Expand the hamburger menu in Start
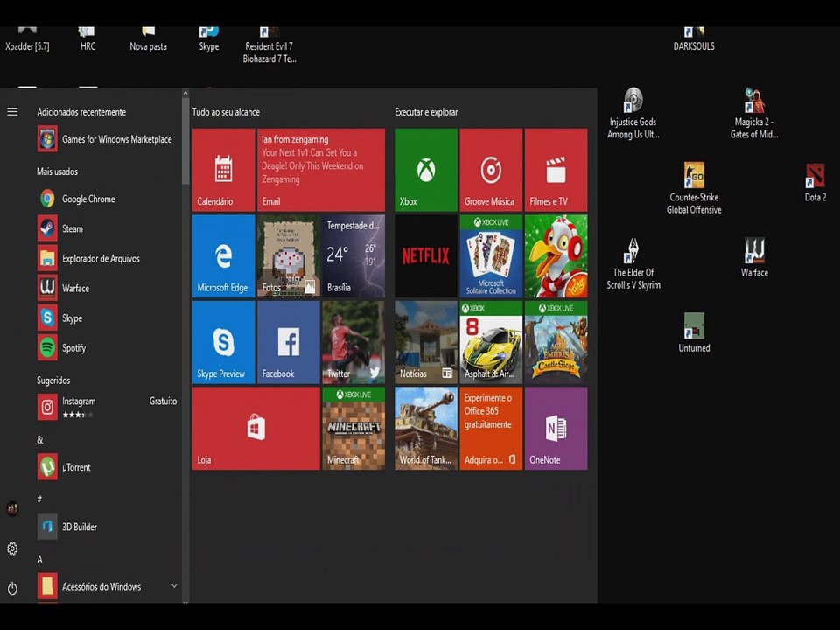 click(x=12, y=112)
